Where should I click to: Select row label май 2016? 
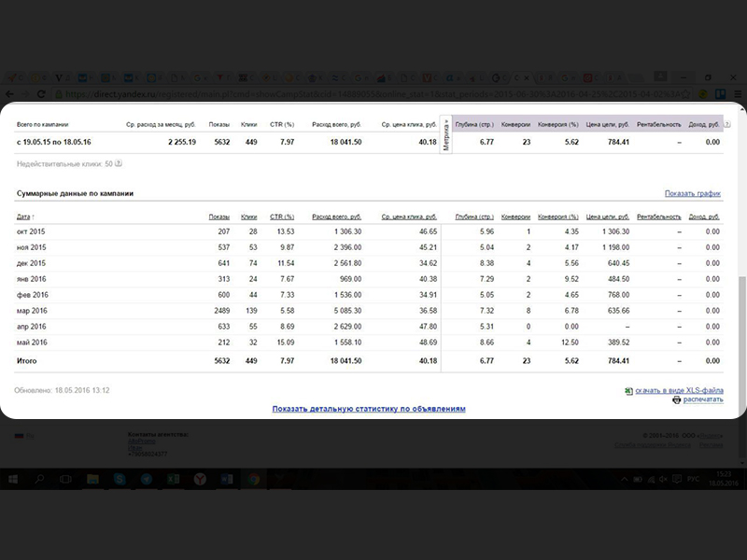32,342
